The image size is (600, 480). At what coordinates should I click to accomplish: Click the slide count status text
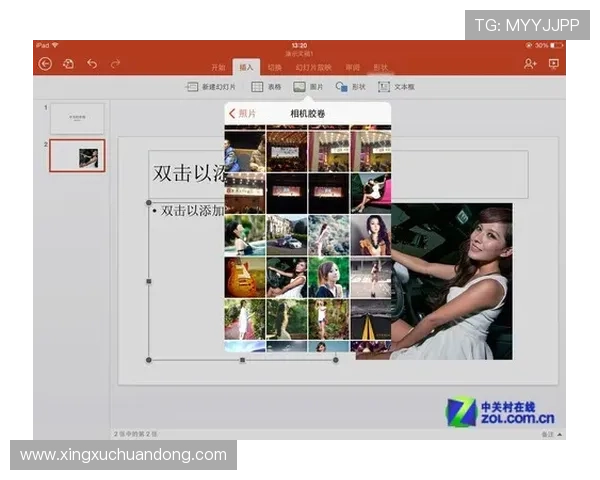135,434
